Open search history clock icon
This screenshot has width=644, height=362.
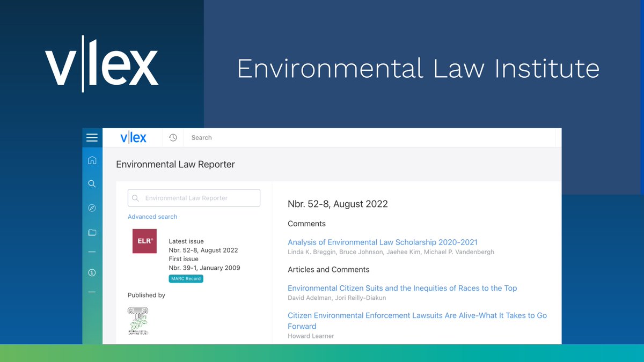173,138
